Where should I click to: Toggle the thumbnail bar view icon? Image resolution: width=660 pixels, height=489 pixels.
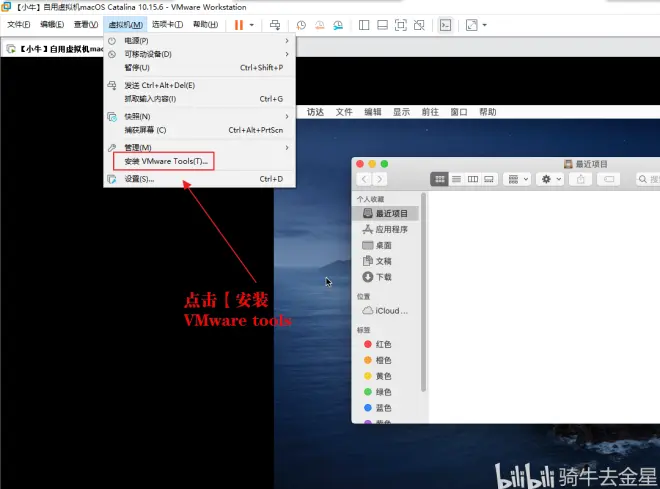(382, 25)
